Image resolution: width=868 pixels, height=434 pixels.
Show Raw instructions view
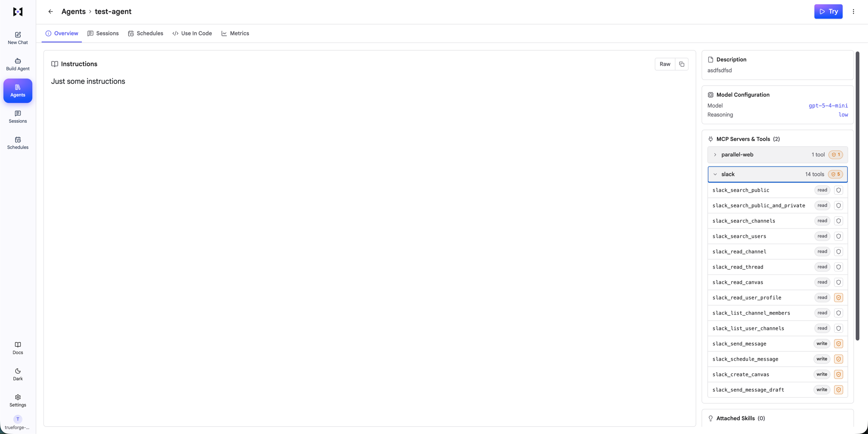click(x=665, y=64)
